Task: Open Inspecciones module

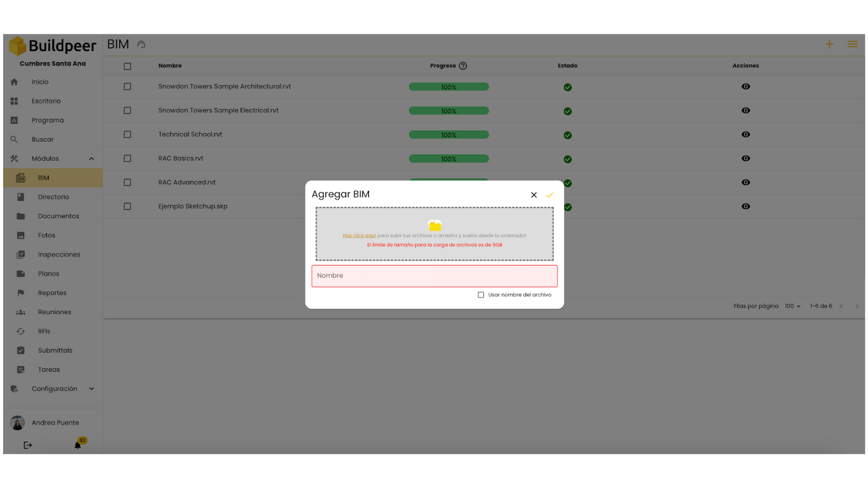Action: pos(53,255)
